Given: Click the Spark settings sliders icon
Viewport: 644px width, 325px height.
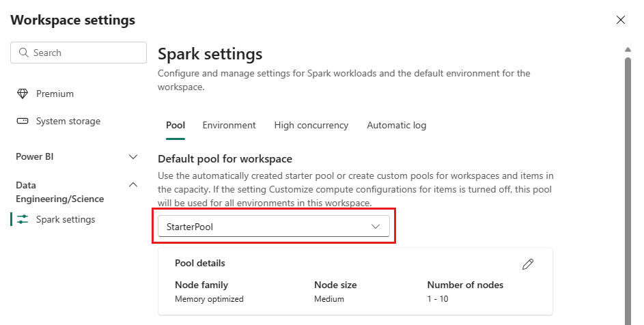Looking at the screenshot, I should (22, 219).
